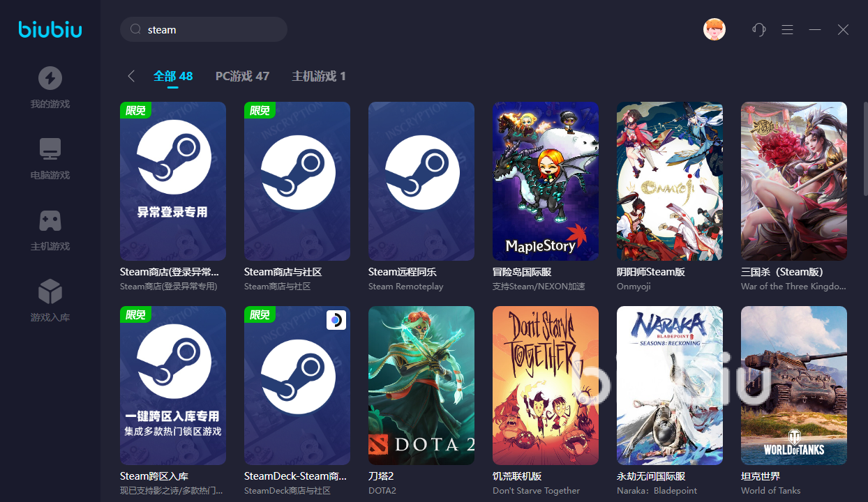Image resolution: width=868 pixels, height=502 pixels.
Task: Click the search magnifier icon
Action: pyautogui.click(x=136, y=29)
